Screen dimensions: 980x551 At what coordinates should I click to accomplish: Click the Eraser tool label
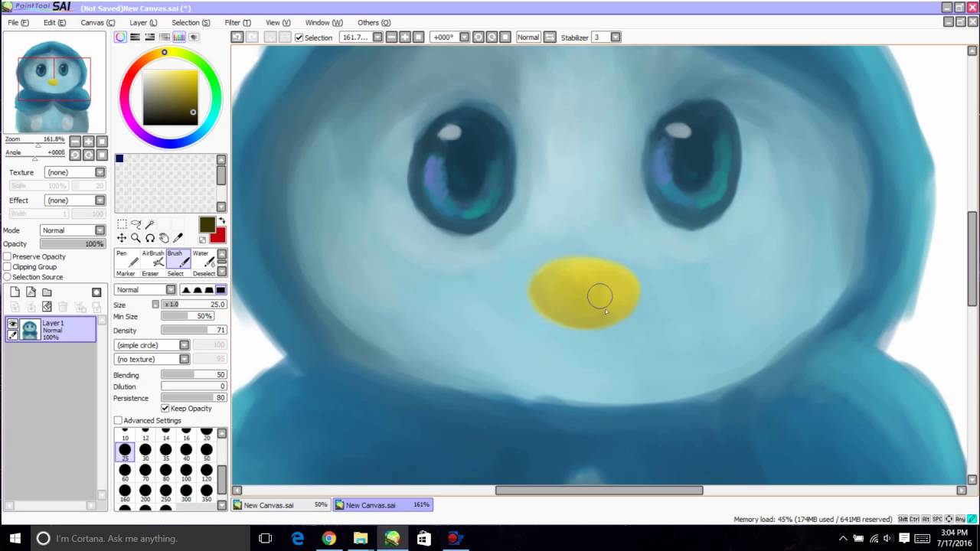[150, 273]
